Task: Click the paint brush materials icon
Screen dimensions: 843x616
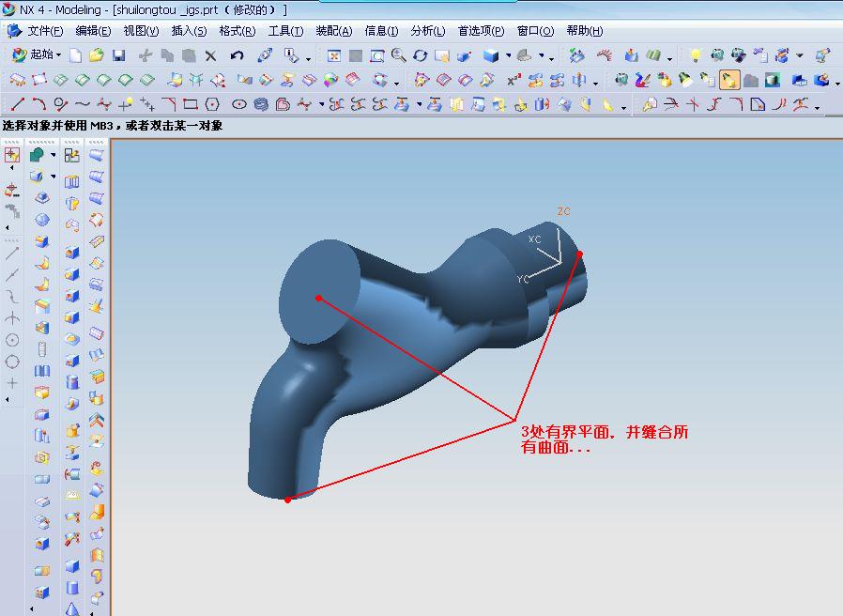Action: tap(643, 80)
